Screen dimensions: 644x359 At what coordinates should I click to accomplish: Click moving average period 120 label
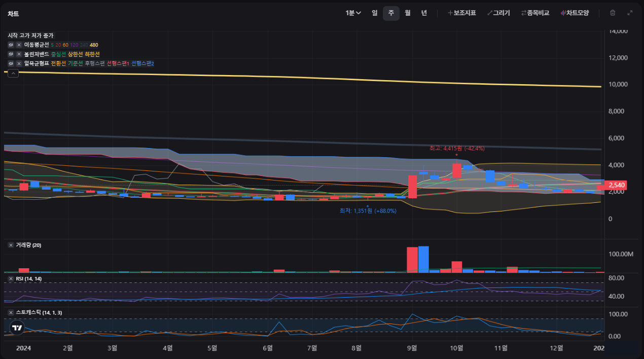(74, 45)
